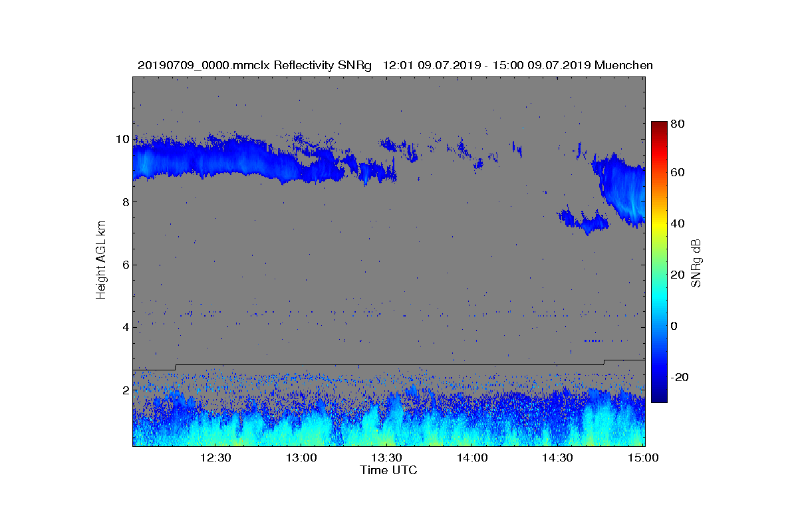The width and height of the screenshot is (798, 532).
Task: Click the colorbar value label 60
Action: point(678,173)
